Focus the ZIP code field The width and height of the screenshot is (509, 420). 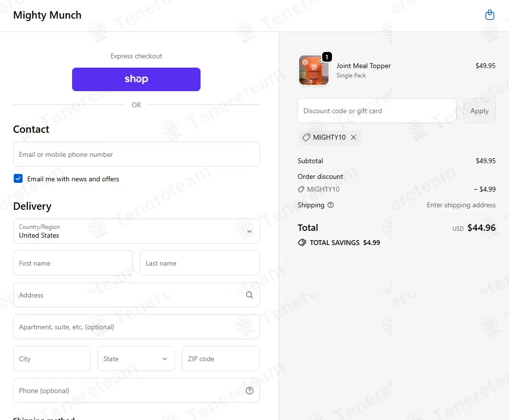click(220, 359)
